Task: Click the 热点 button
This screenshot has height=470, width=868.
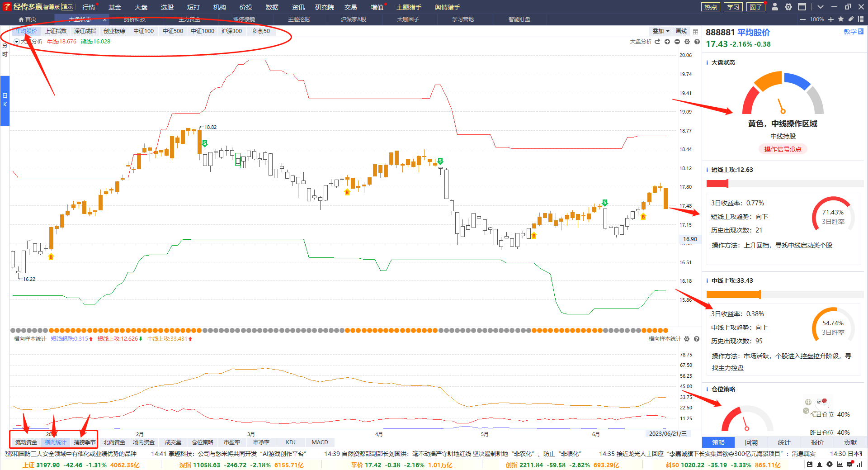Action: pos(711,7)
